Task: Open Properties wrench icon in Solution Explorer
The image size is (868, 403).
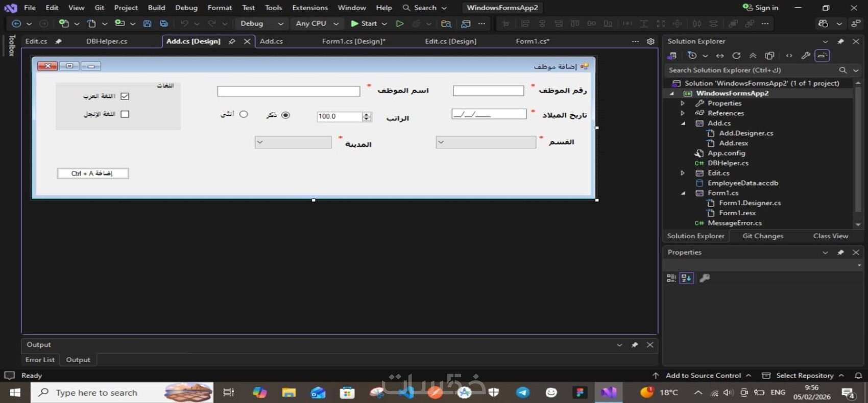Action: point(806,56)
